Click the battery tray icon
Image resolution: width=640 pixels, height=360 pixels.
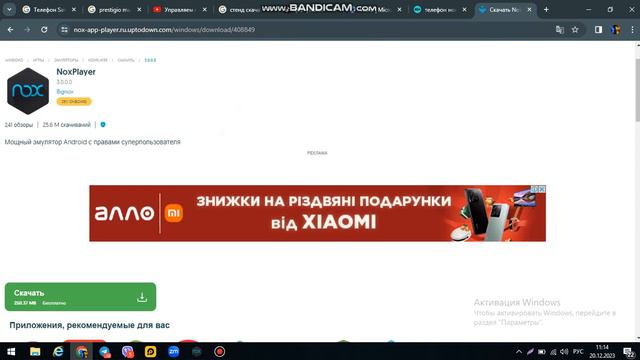[542, 351]
